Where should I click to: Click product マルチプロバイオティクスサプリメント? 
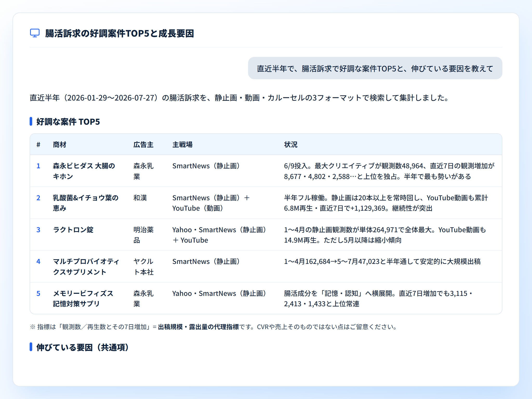86,267
